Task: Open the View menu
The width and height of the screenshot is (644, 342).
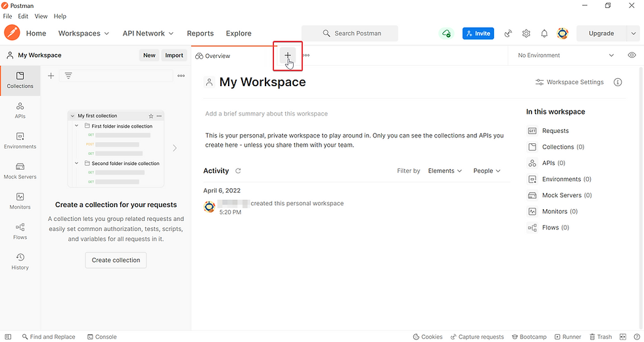Action: 41,16
